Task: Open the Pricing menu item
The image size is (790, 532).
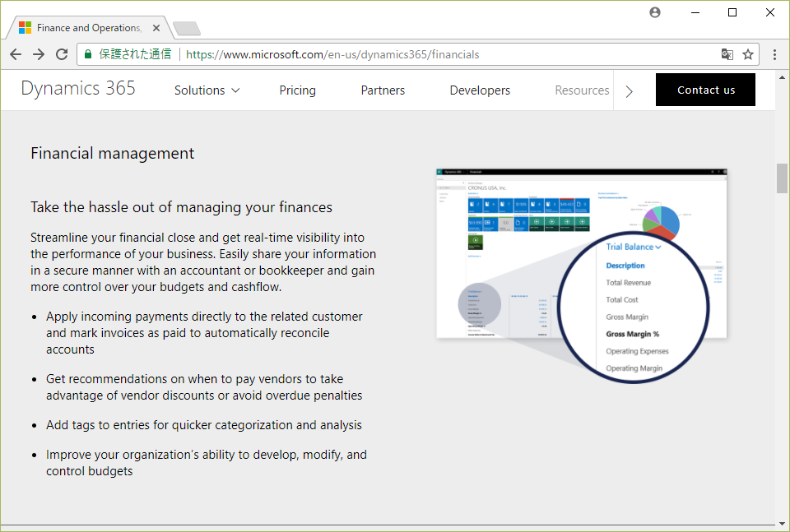Action: coord(298,90)
